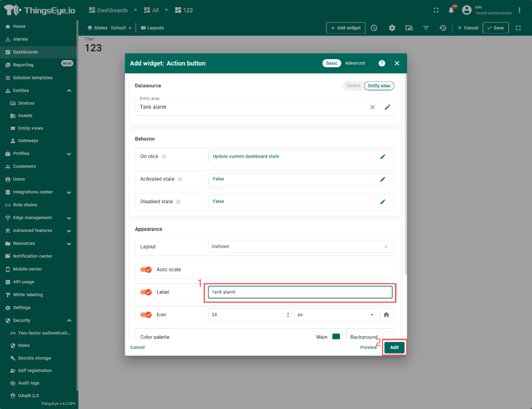This screenshot has width=532, height=409.
Task: Open the icon size px unit dropdown
Action: point(335,315)
